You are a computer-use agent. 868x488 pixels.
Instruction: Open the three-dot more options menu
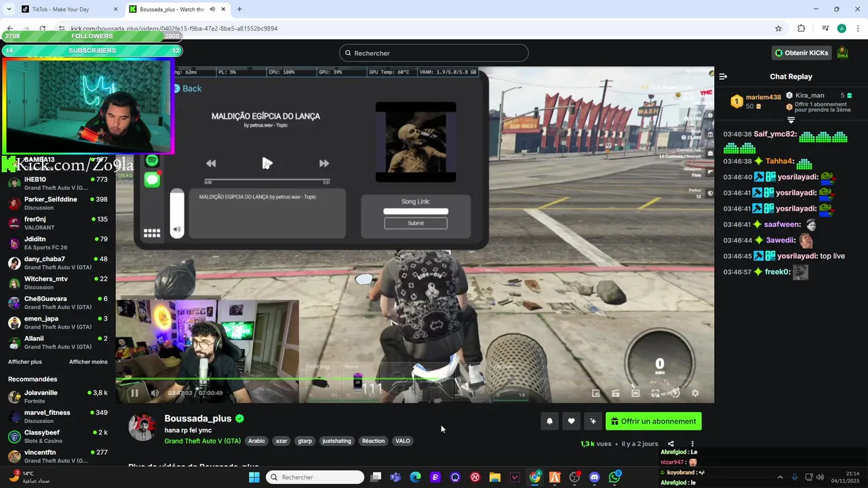click(x=692, y=444)
